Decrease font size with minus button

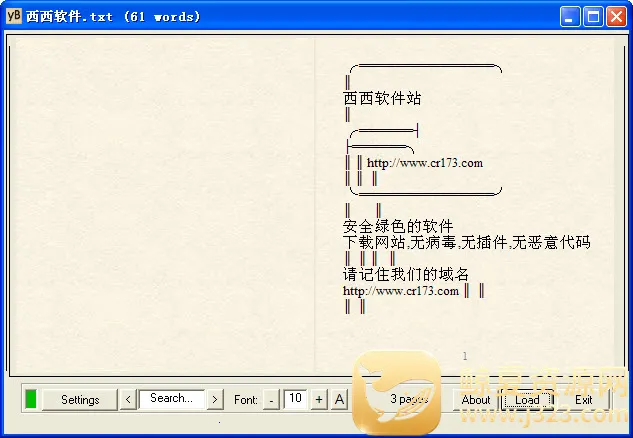(x=271, y=399)
